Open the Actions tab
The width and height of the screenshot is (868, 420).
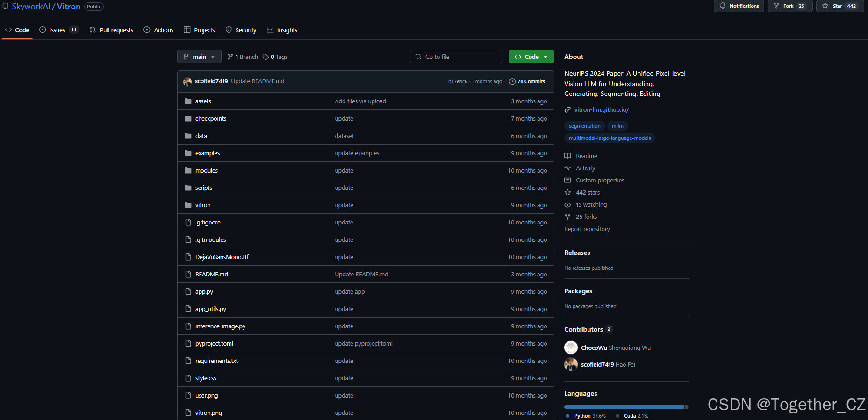(158, 30)
